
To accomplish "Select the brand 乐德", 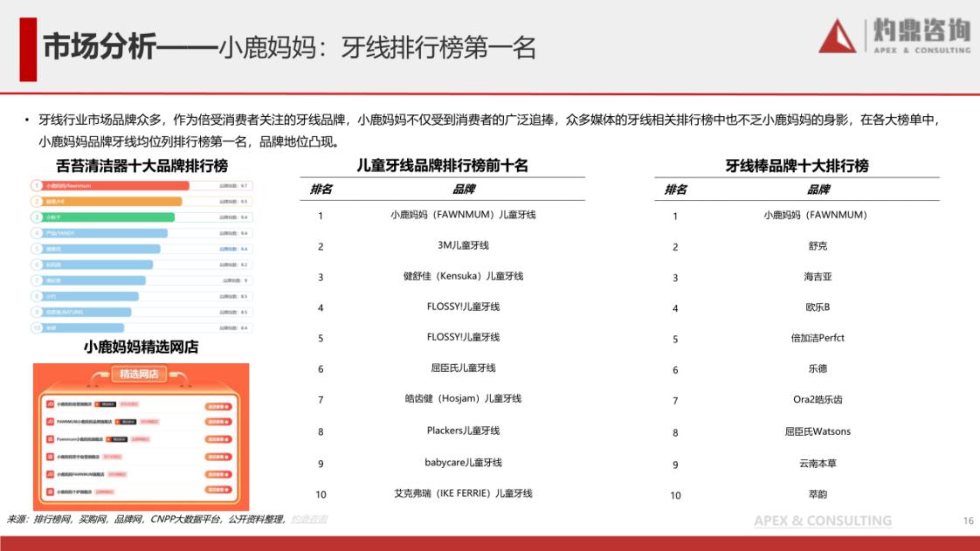I will tap(818, 368).
